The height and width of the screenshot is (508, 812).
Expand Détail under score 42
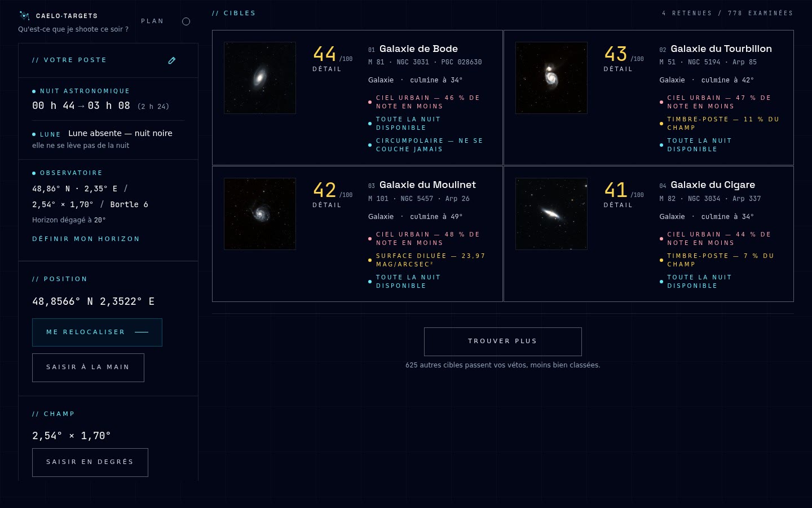click(x=327, y=205)
